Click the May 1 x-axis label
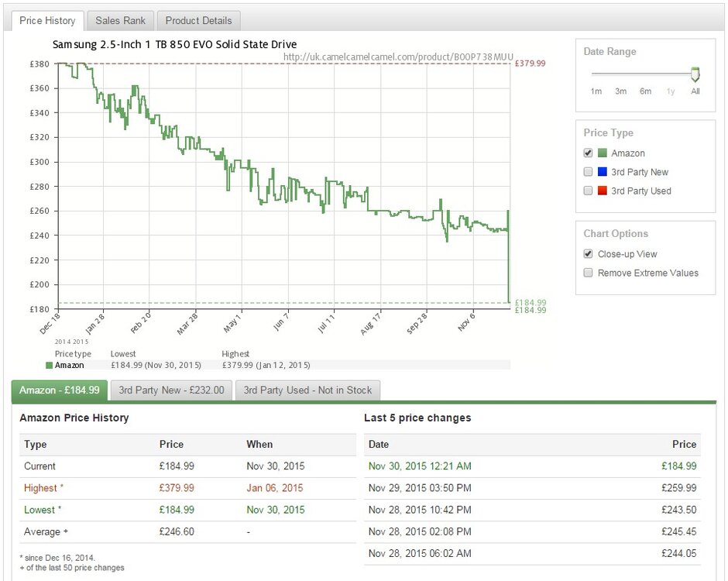Viewport: 728px width, 581px height. point(232,323)
